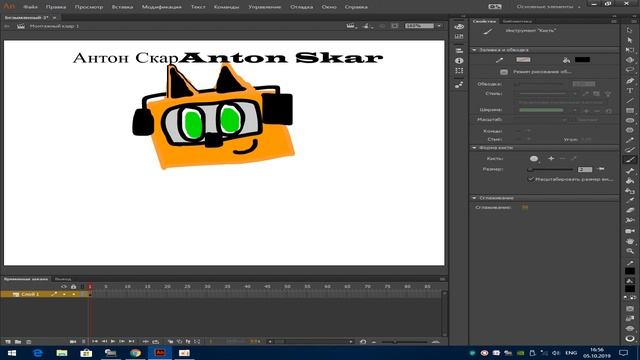Toggle lock all layers padlock
Image resolution: width=640 pixels, height=360 pixels.
[73, 287]
